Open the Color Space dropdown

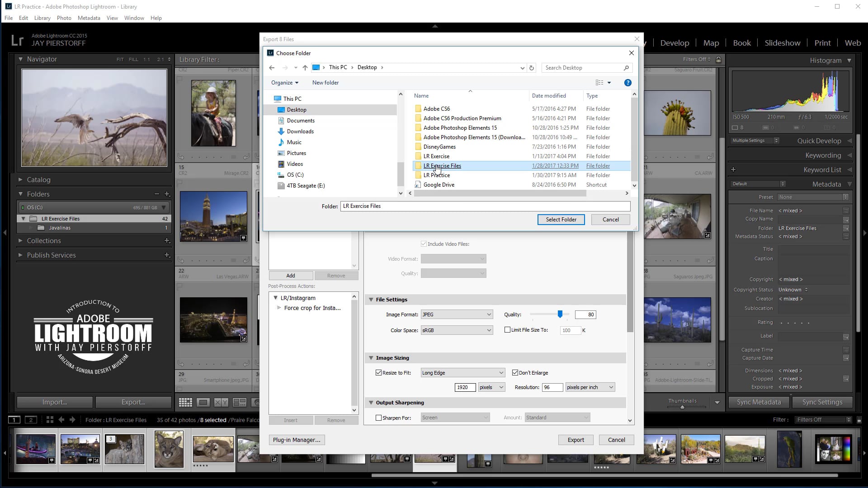(x=456, y=330)
